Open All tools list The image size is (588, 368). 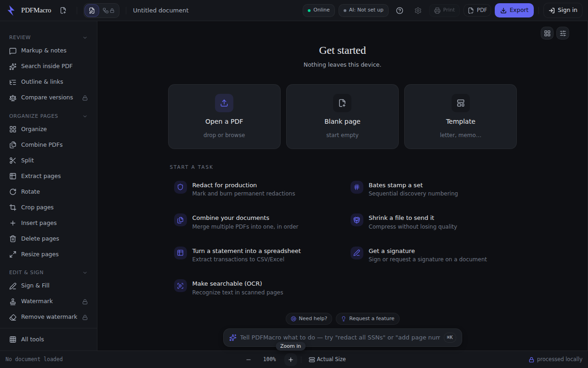49,339
